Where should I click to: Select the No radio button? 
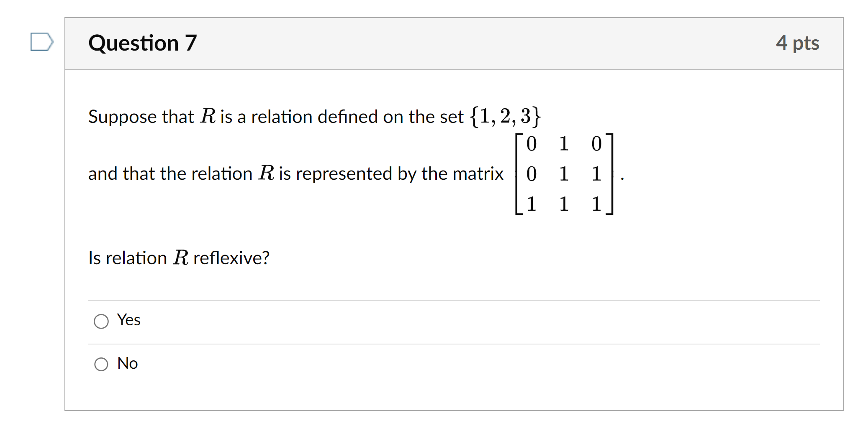tap(101, 364)
